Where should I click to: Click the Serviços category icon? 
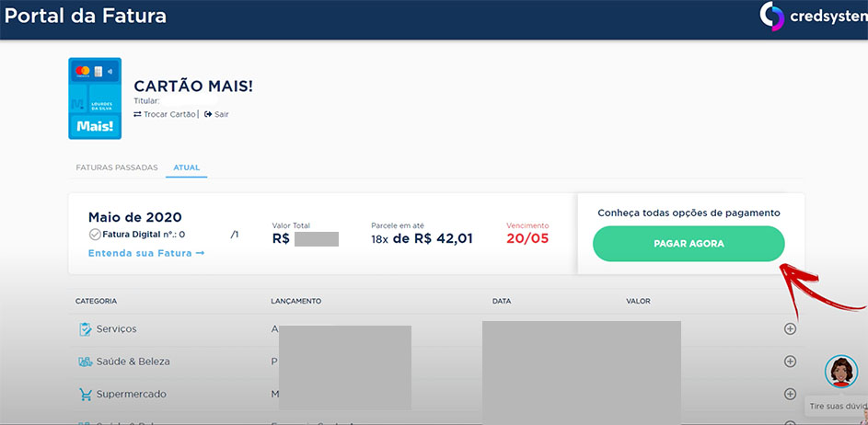[86, 329]
